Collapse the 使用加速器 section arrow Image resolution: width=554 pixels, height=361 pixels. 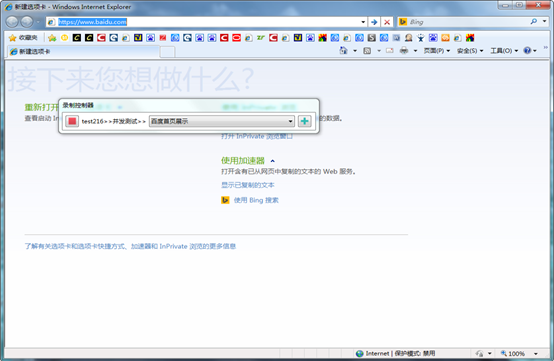272,161
